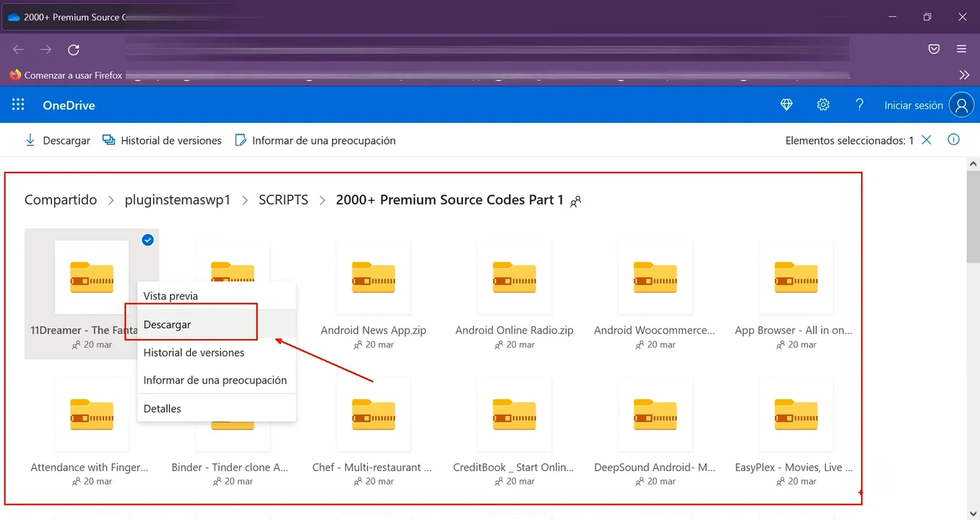Uncheck the 11Dreamer file selection checkmark

point(148,240)
